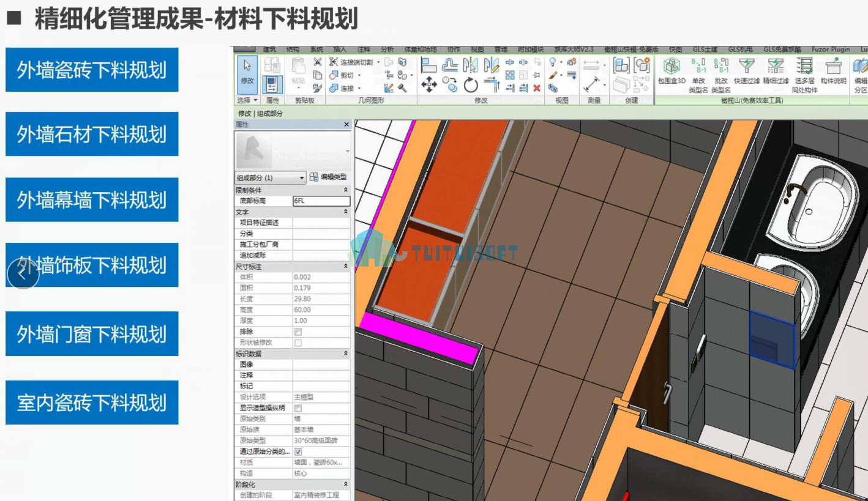
Task: Toggle the 形状被修改 checkbox
Action: click(x=298, y=343)
